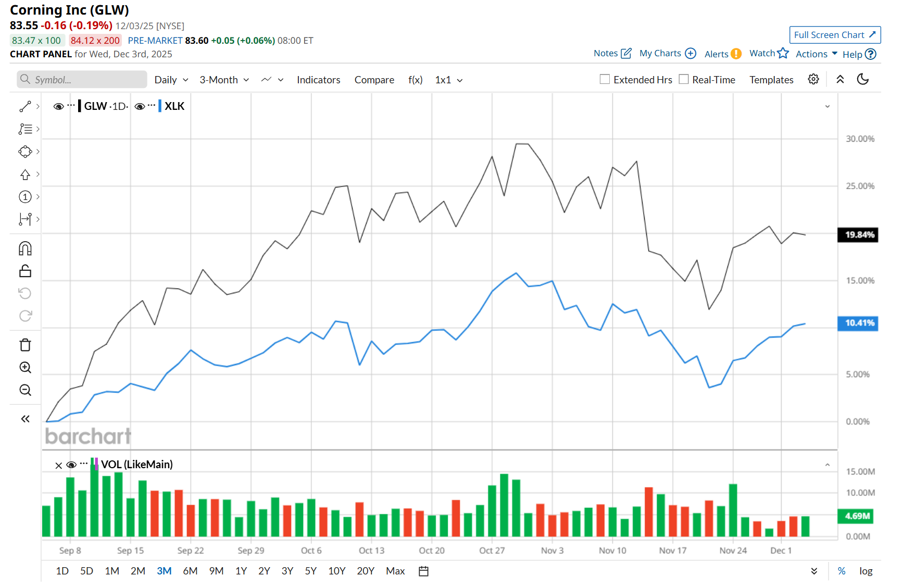Switch to dark mode moon icon
904x588 pixels.
click(863, 79)
